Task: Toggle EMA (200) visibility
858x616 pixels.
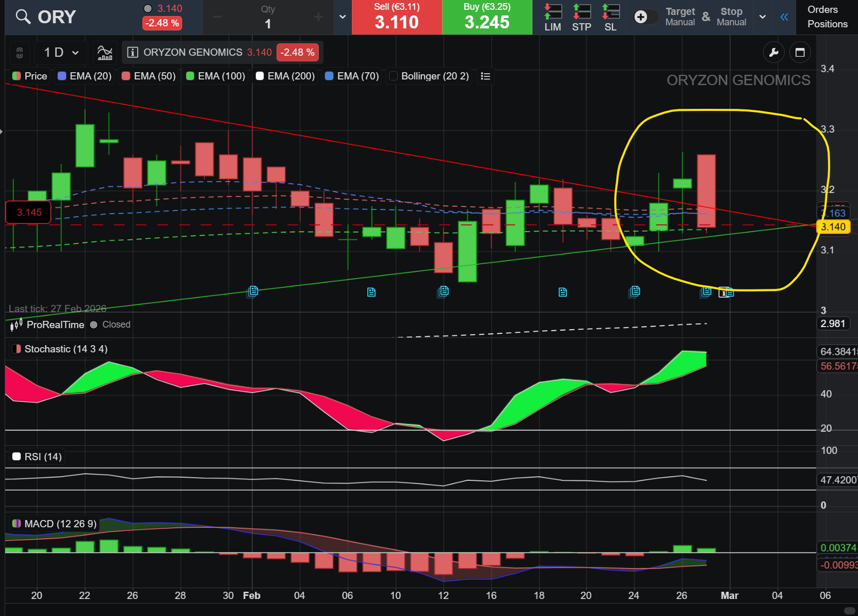Action: 285,76
